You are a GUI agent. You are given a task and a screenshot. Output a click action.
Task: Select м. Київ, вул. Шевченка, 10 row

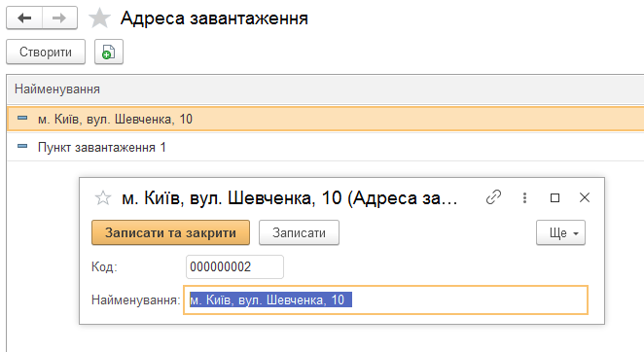pos(325,119)
